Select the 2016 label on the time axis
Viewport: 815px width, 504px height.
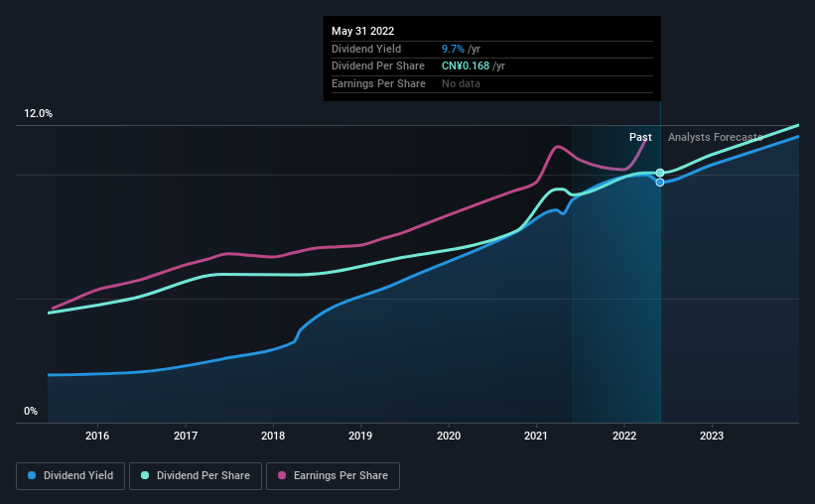(x=97, y=436)
